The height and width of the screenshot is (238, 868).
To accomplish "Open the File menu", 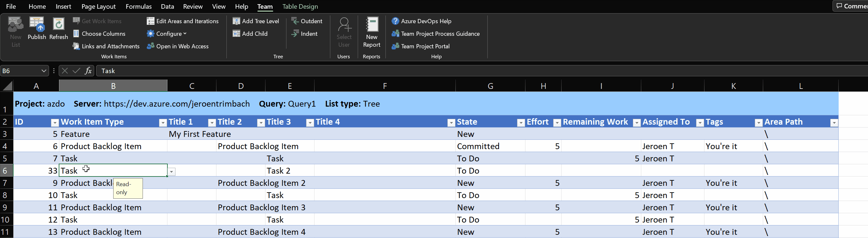I will point(11,6).
